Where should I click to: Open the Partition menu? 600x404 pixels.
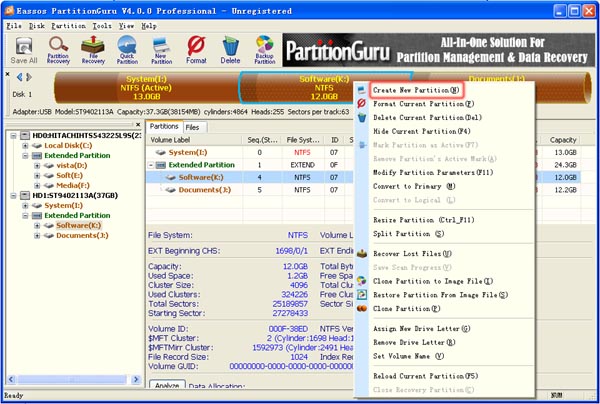pos(68,26)
